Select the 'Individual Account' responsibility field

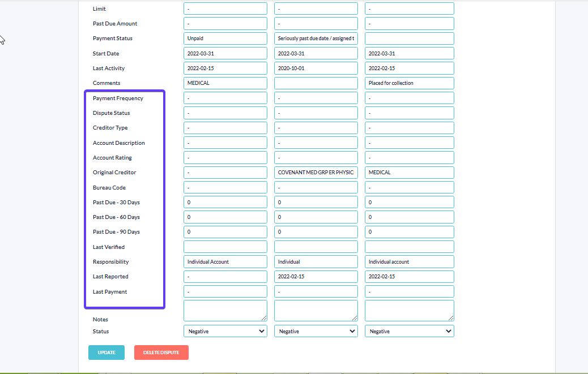[x=225, y=262]
